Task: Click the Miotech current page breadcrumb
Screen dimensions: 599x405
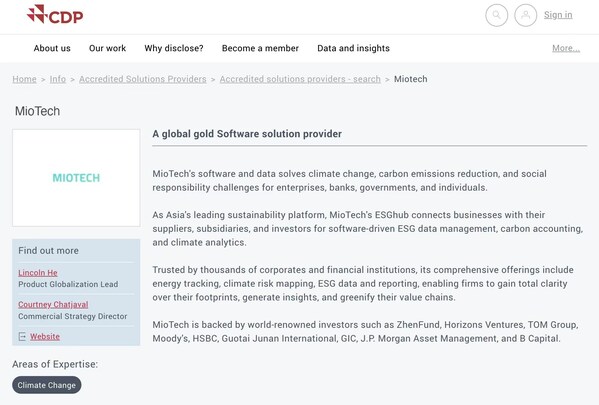Action: (411, 79)
